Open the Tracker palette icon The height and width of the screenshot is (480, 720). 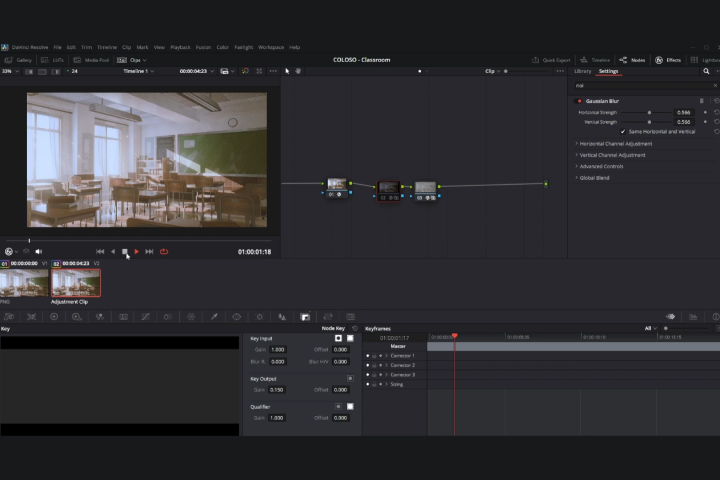coord(259,316)
